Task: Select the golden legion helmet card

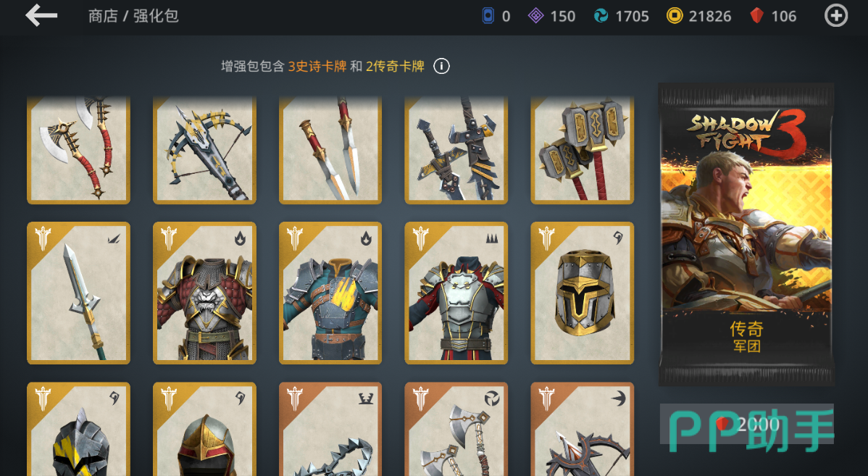Action: coord(583,293)
